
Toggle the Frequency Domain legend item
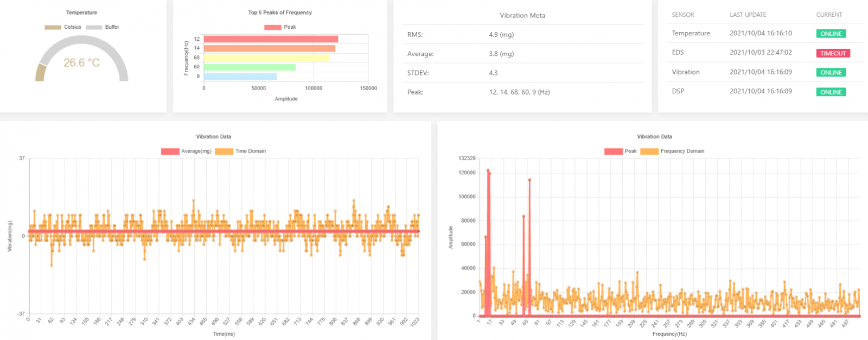coord(672,152)
